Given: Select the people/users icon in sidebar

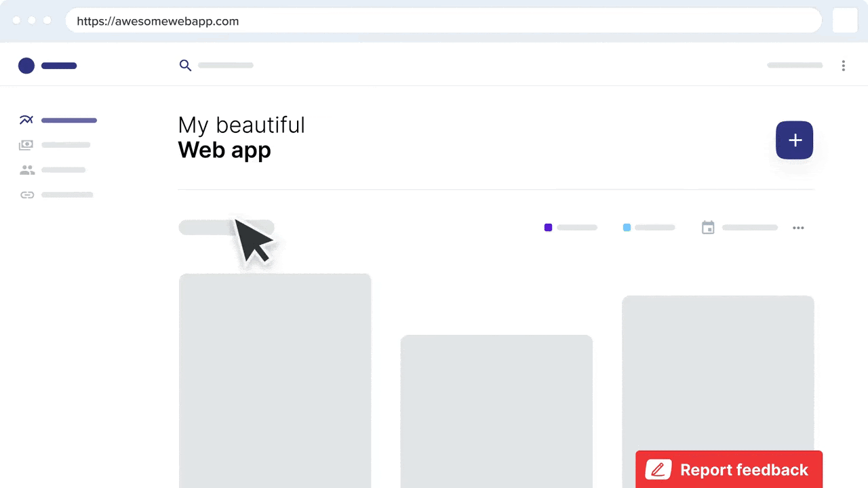Looking at the screenshot, I should pos(26,170).
